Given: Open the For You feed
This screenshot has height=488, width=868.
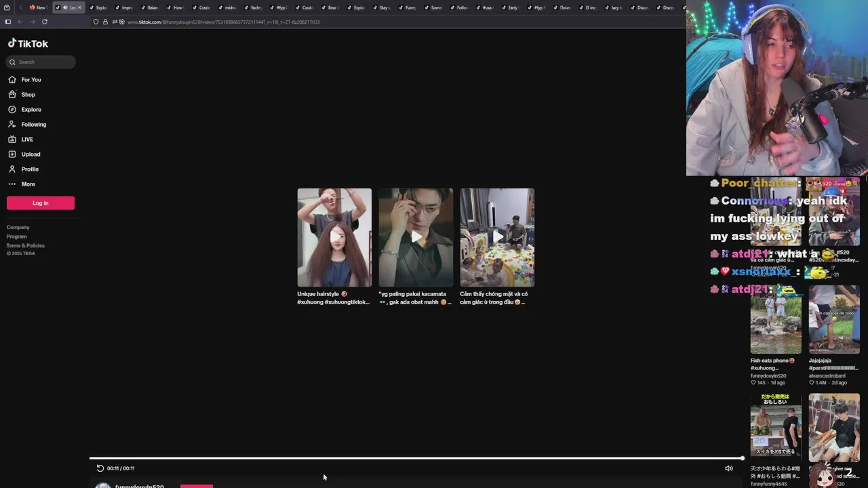Looking at the screenshot, I should click(31, 80).
